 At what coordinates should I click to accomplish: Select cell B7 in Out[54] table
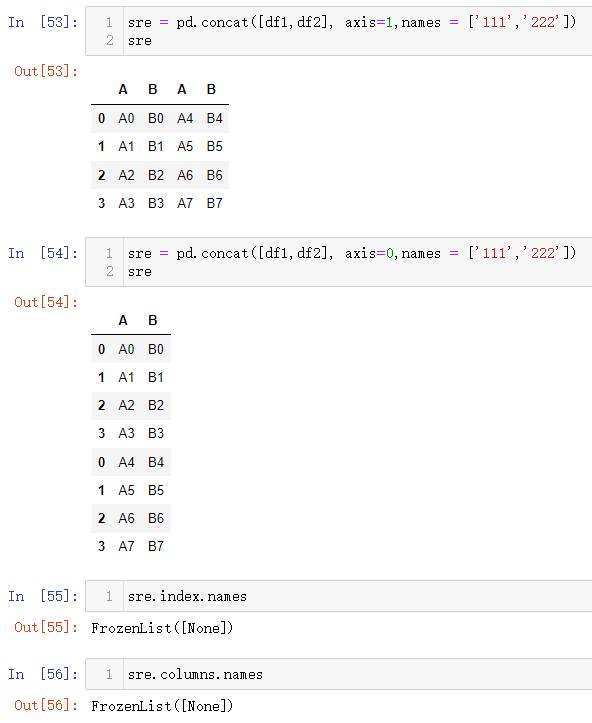click(x=156, y=546)
